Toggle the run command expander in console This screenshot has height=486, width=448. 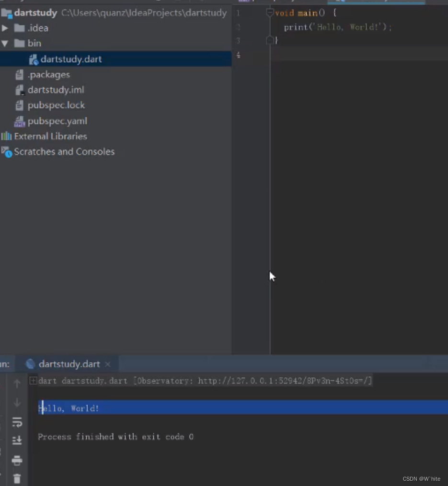coord(33,381)
